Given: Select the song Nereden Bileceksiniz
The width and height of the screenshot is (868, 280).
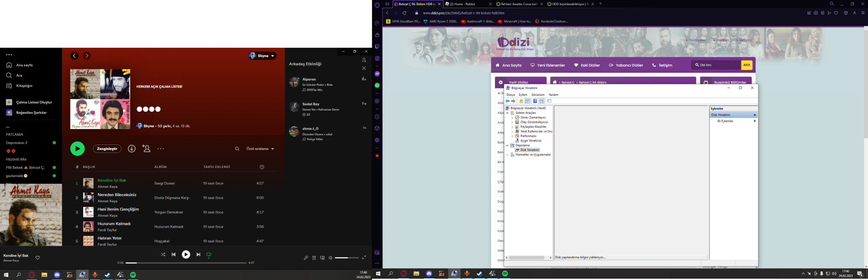Looking at the screenshot, I should [117, 195].
